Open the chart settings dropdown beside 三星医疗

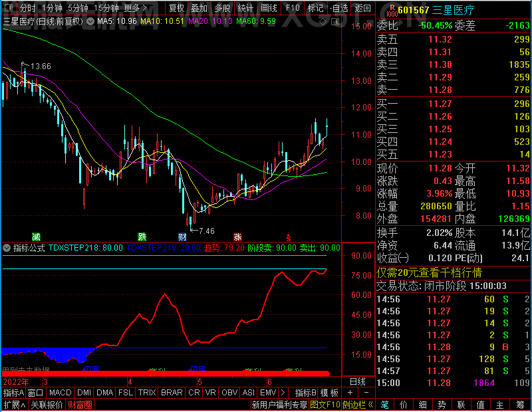pos(90,22)
